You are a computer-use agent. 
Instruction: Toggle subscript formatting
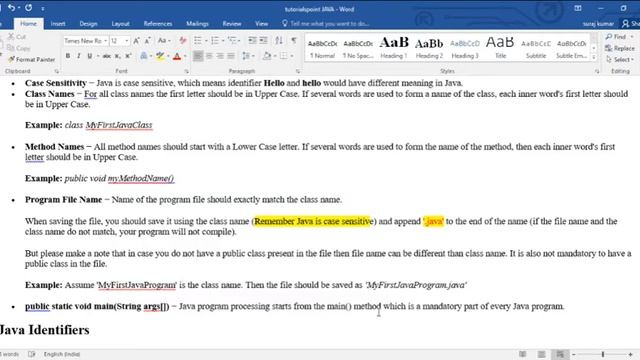118,56
